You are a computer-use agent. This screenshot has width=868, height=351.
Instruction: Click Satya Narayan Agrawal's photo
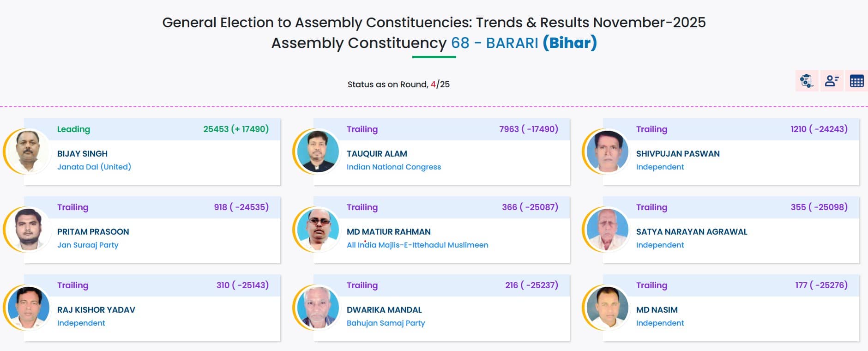click(x=607, y=230)
